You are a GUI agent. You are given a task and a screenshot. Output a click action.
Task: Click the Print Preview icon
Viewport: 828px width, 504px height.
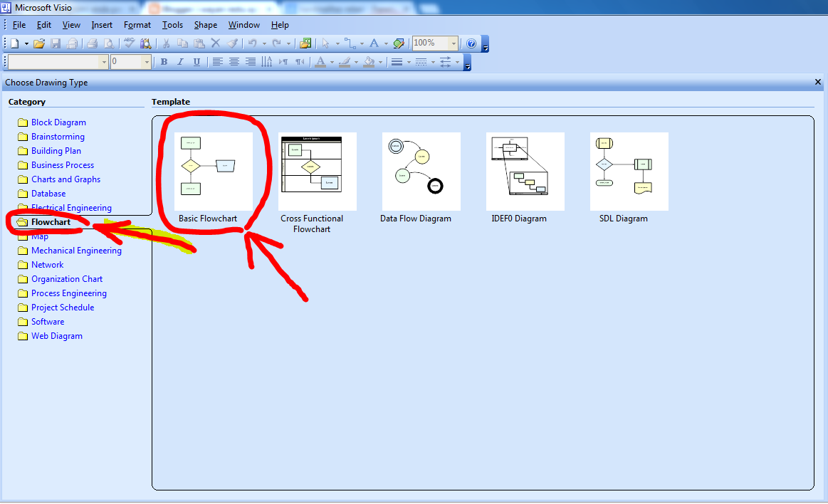108,44
